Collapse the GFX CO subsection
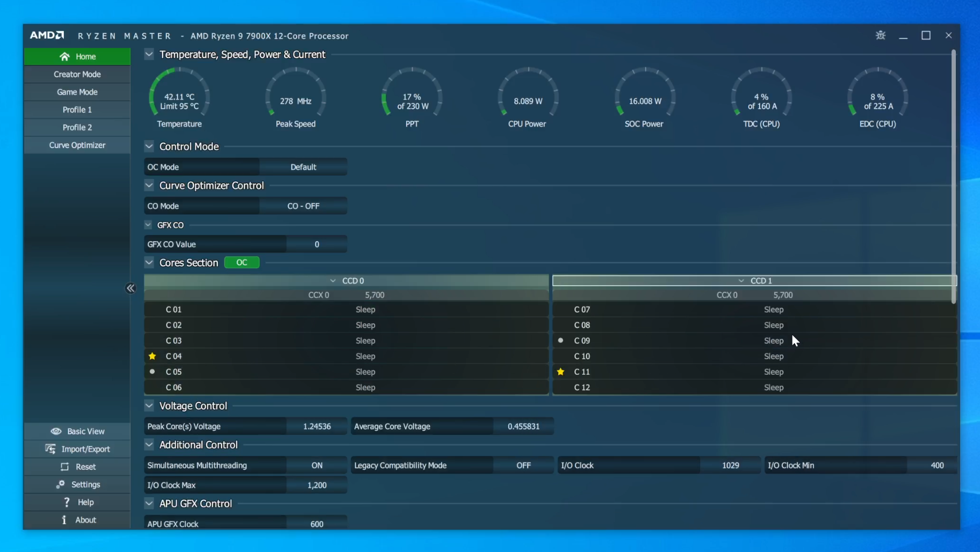This screenshot has height=552, width=980. click(148, 225)
